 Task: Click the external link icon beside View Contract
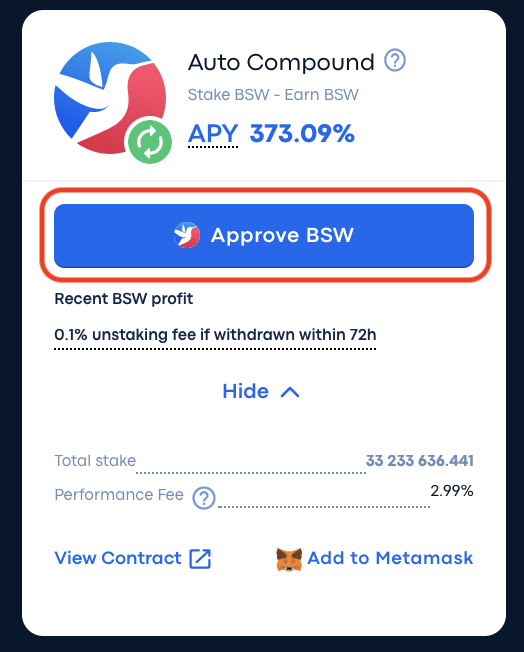pyautogui.click(x=200, y=558)
